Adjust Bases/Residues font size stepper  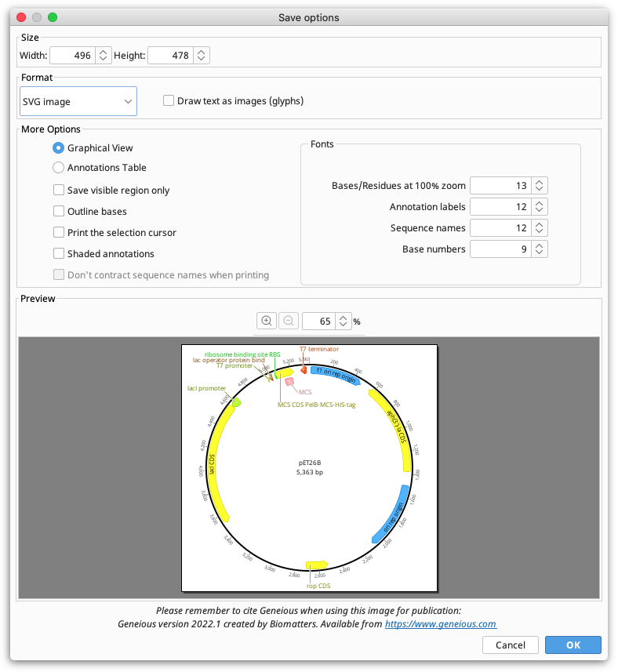539,186
